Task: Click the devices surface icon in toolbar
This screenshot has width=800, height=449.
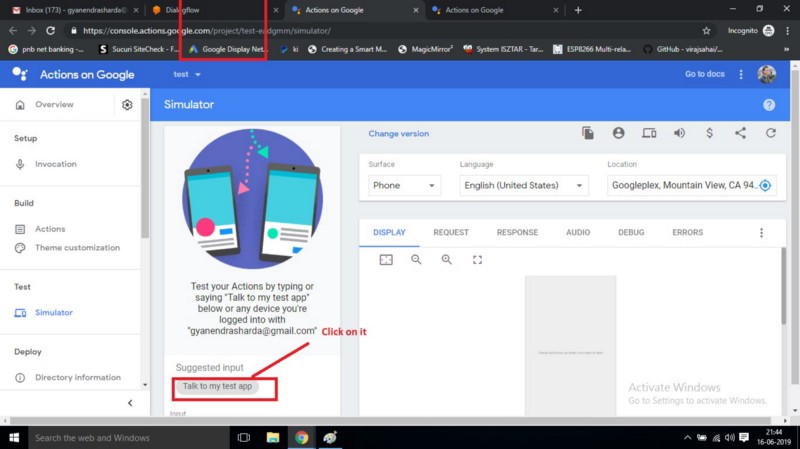Action: (x=649, y=133)
